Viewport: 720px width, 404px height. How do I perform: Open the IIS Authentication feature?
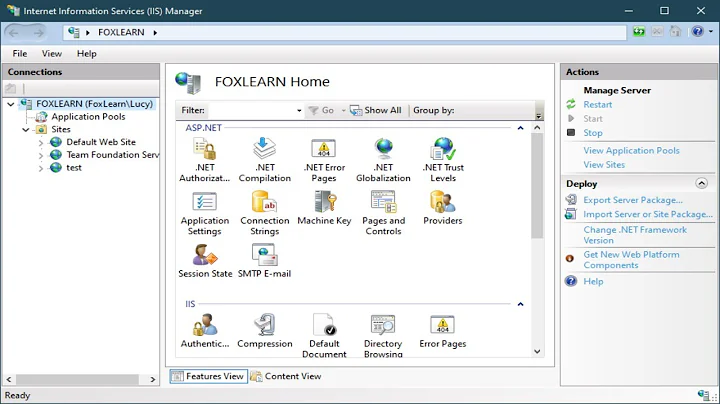point(205,331)
